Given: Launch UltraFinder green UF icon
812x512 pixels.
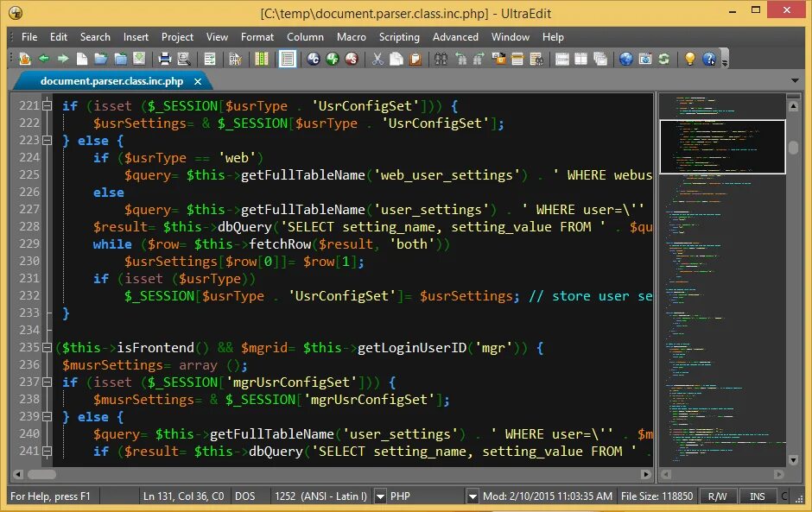Looking at the screenshot, I should tap(333, 59).
